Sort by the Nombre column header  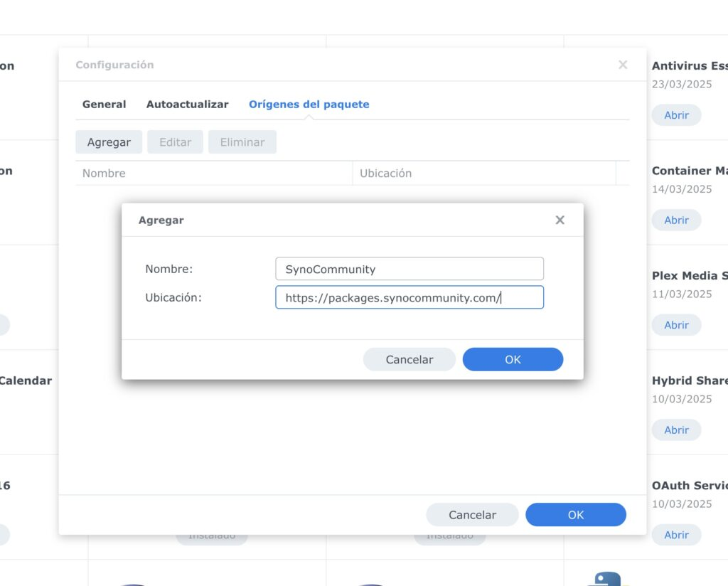tap(213, 174)
